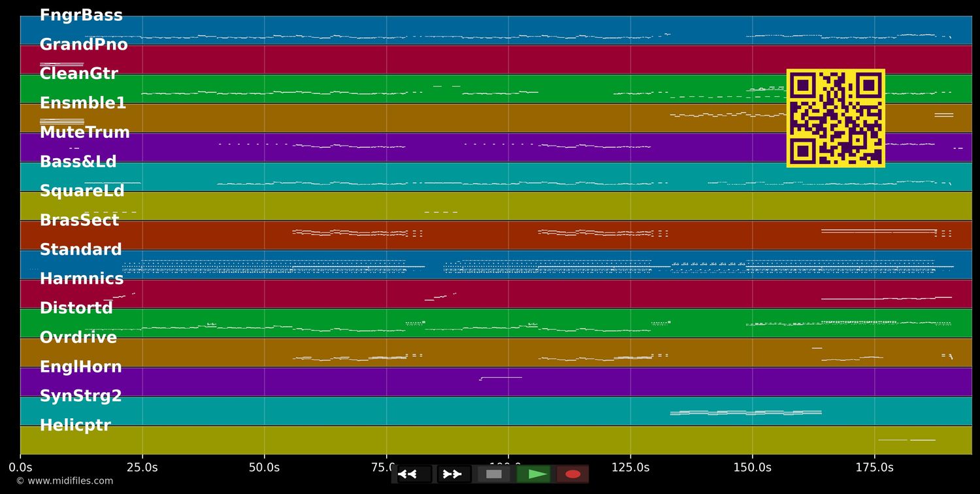Screen dimensions: 980x494
Task: Click the CleanGtr track name
Action: (78, 74)
